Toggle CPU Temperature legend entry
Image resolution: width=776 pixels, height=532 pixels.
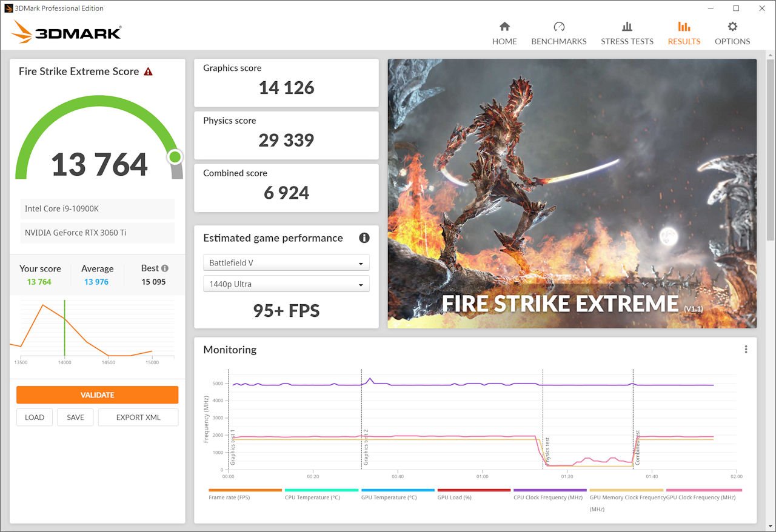coord(321,494)
